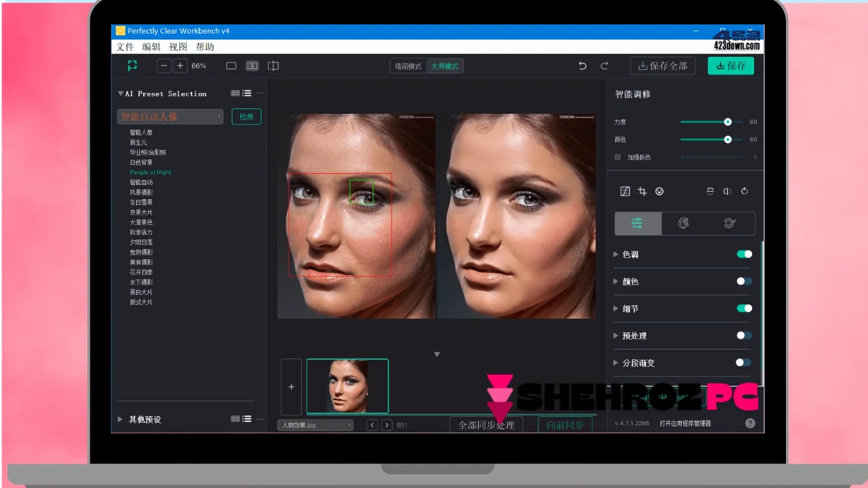
Task: Select the crop tool icon
Action: [x=642, y=192]
